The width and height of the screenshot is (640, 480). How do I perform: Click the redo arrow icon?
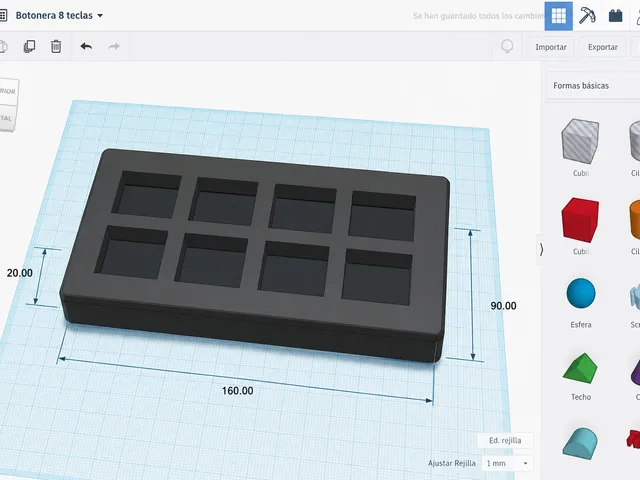[x=114, y=47]
